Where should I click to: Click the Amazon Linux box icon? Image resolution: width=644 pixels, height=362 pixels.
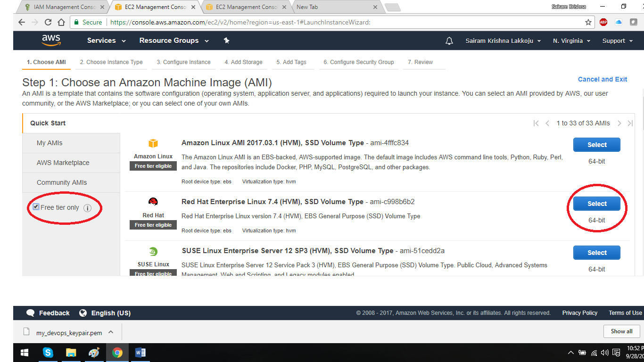coord(153,143)
